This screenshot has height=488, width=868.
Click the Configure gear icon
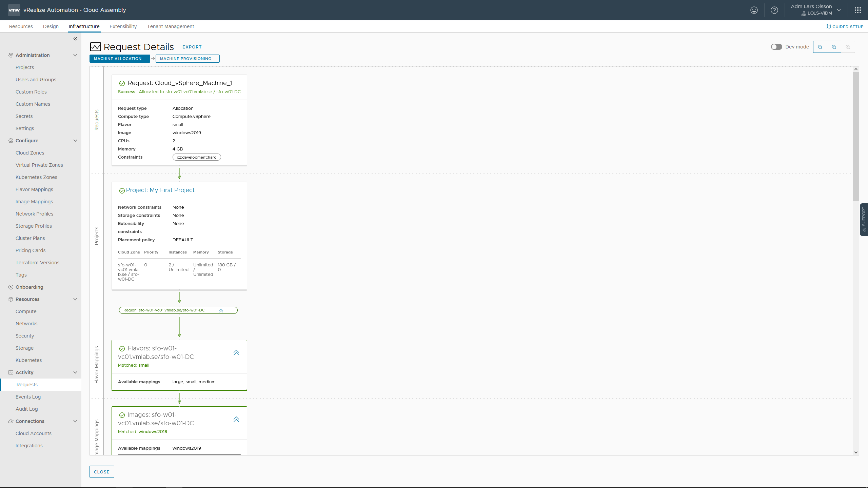pyautogui.click(x=11, y=141)
